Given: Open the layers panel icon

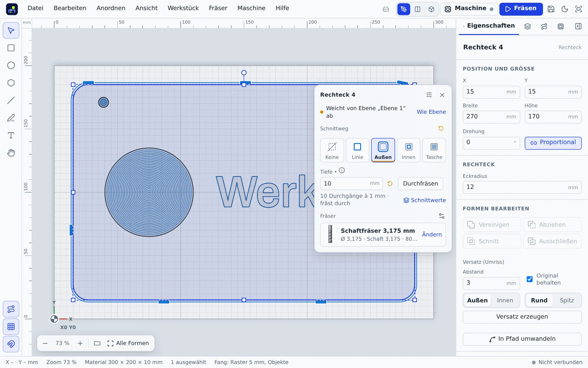Looking at the screenshot, I should 527,26.
